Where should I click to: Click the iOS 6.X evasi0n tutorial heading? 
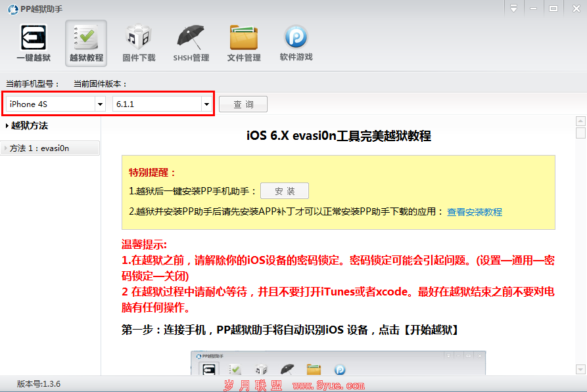[x=339, y=136]
